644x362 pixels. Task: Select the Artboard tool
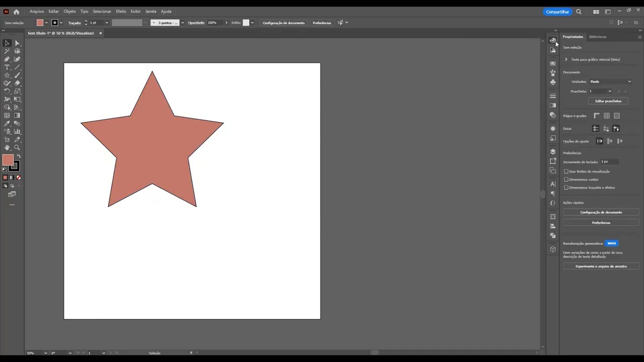coord(7,140)
